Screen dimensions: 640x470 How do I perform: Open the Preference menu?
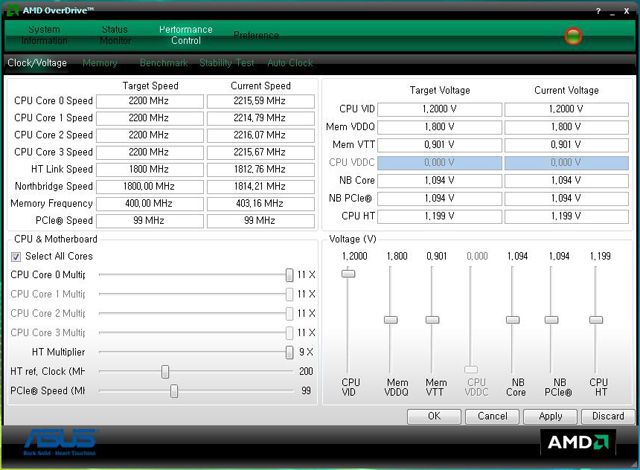256,35
